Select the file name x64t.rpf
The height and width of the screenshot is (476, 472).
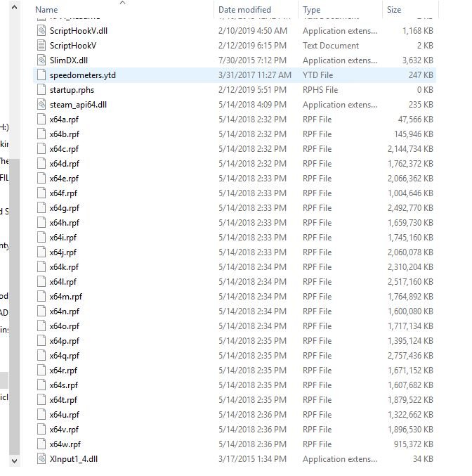[63, 400]
